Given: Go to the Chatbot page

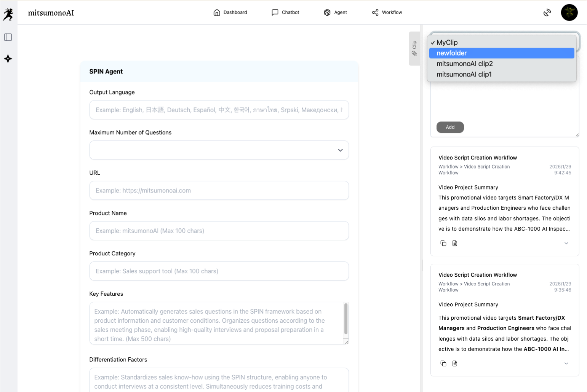Looking at the screenshot, I should tap(285, 13).
